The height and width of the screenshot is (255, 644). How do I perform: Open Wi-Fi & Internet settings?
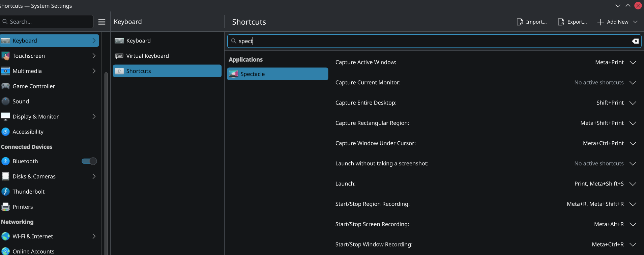[x=33, y=236]
